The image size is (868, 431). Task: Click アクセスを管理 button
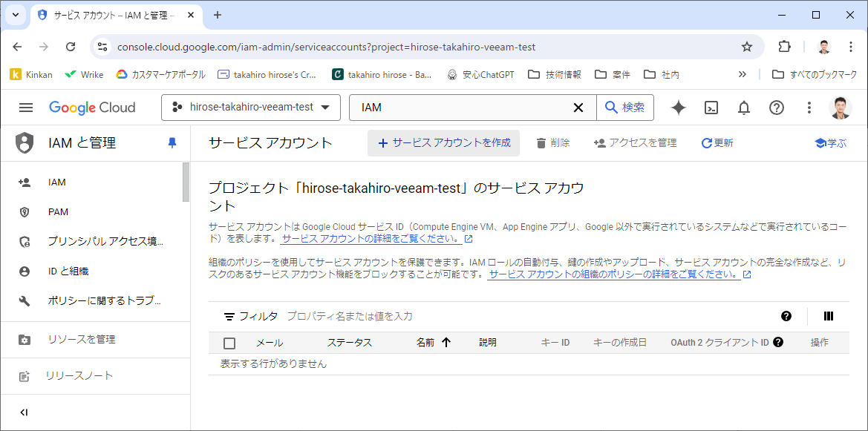pos(635,143)
